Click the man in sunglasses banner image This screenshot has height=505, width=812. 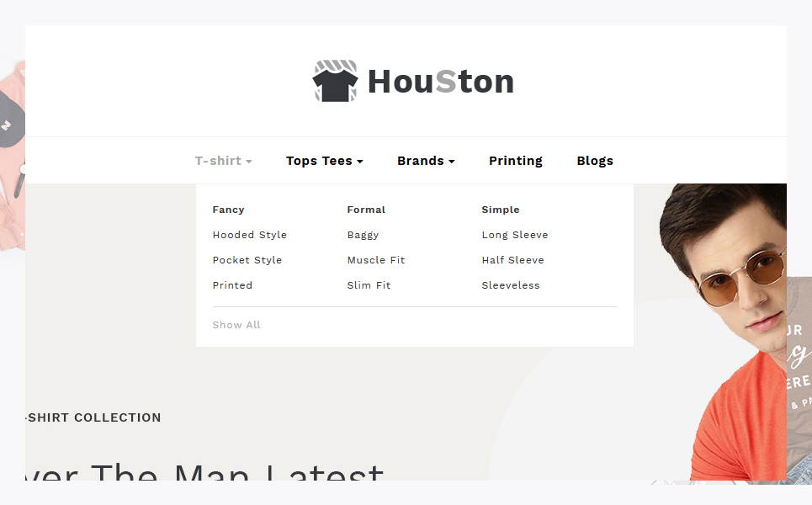pos(723,332)
